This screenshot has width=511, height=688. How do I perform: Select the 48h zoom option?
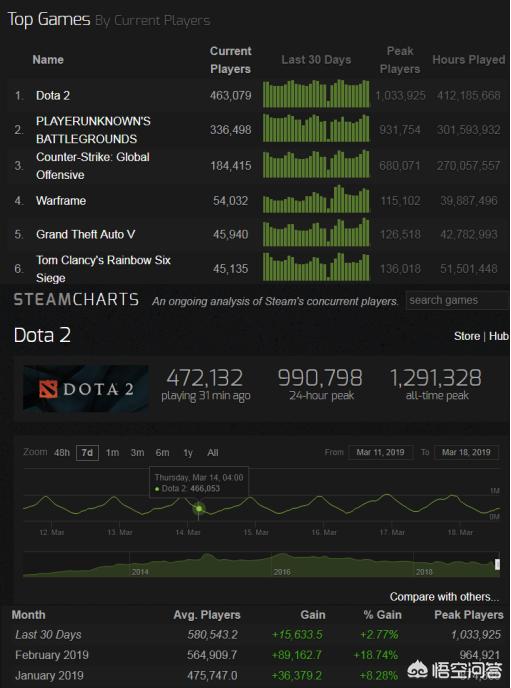click(61, 453)
